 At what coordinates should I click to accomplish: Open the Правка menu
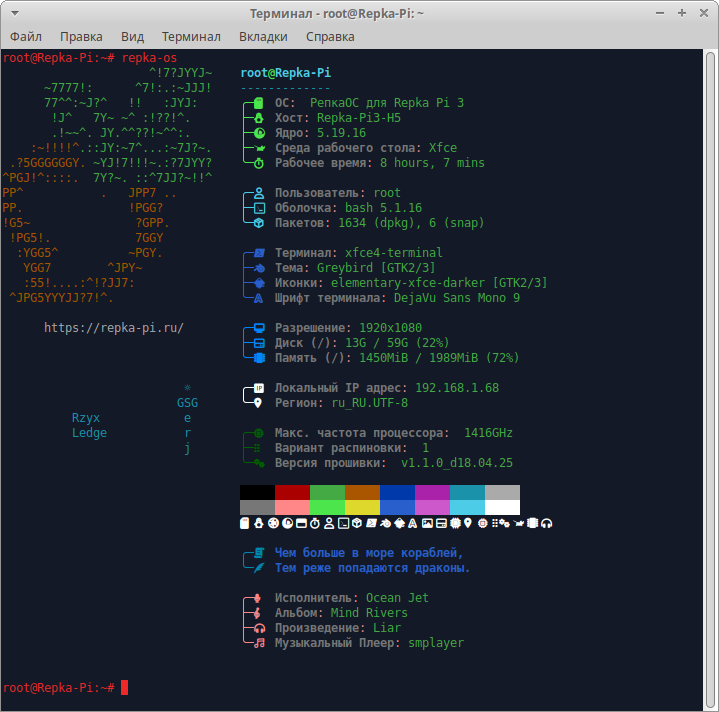81,37
